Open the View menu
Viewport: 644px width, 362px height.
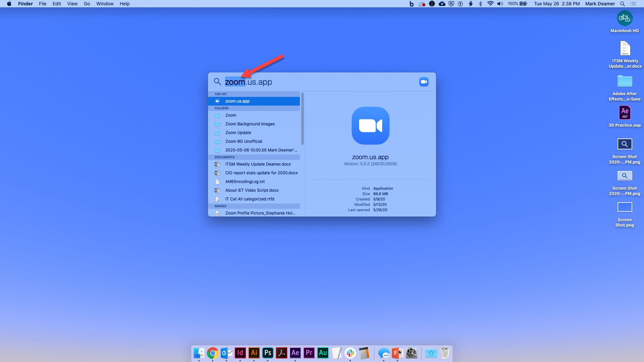72,4
